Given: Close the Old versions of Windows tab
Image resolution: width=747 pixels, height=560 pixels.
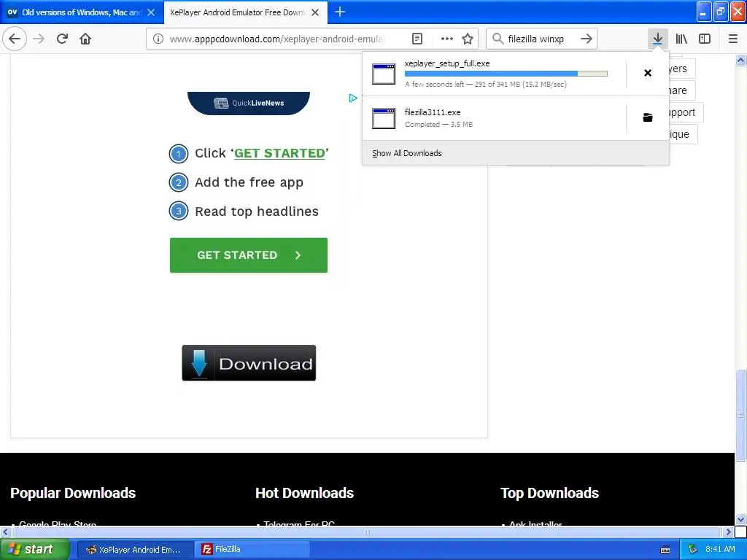Looking at the screenshot, I should [151, 12].
